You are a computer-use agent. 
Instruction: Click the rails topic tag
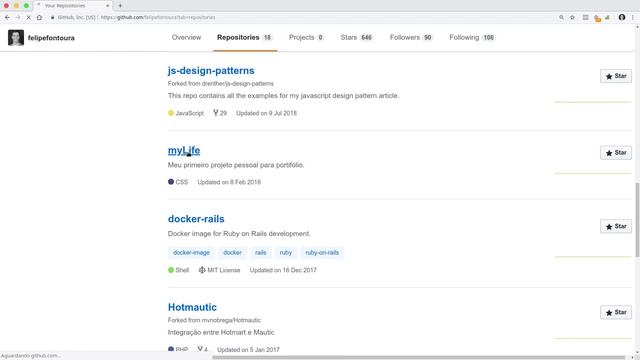point(260,253)
